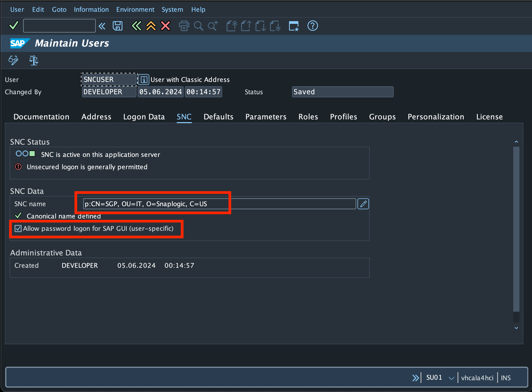Click into the SNC name input field
Screen dimensions: 532x392
pos(219,204)
